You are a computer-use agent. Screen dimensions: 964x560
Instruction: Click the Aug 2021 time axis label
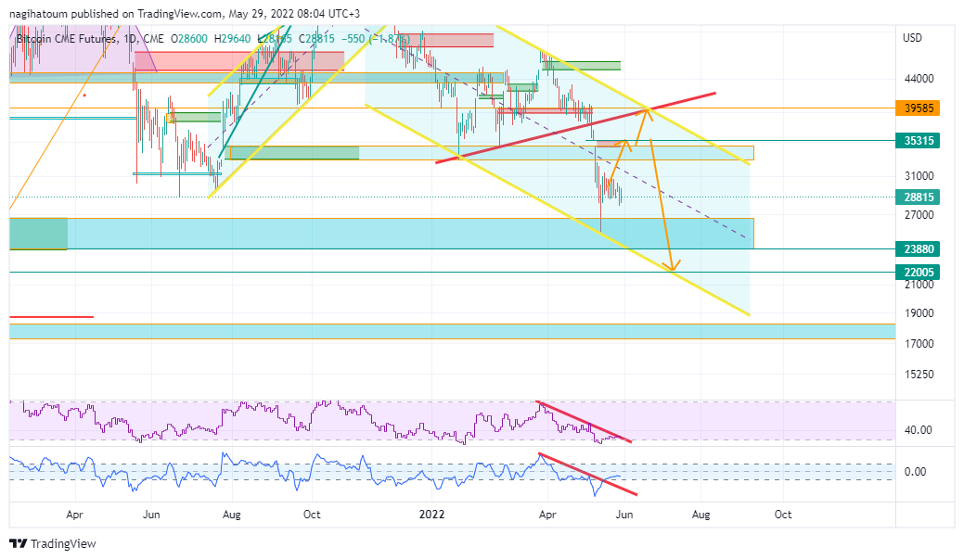coord(231,515)
